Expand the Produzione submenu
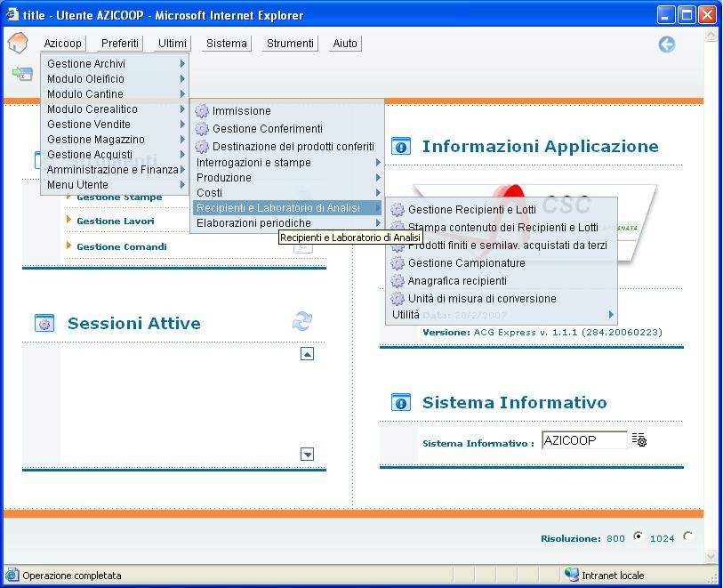The width and height of the screenshot is (723, 588). coord(378,178)
